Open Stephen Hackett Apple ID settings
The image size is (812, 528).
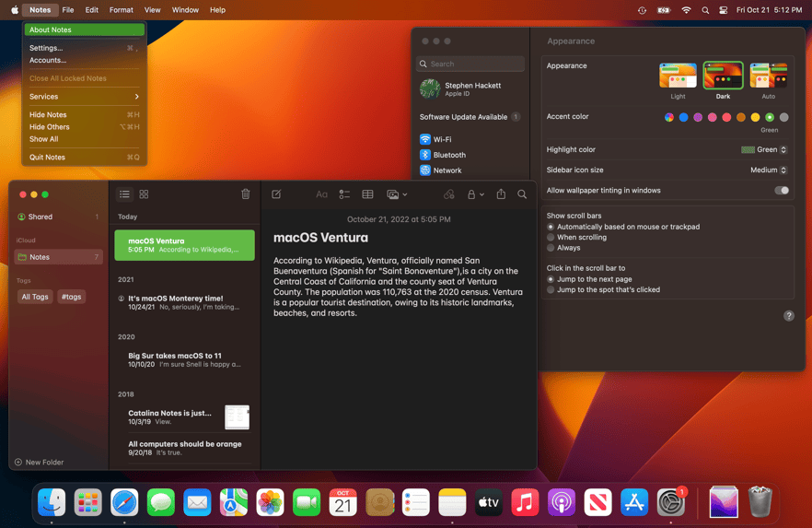[x=470, y=89]
